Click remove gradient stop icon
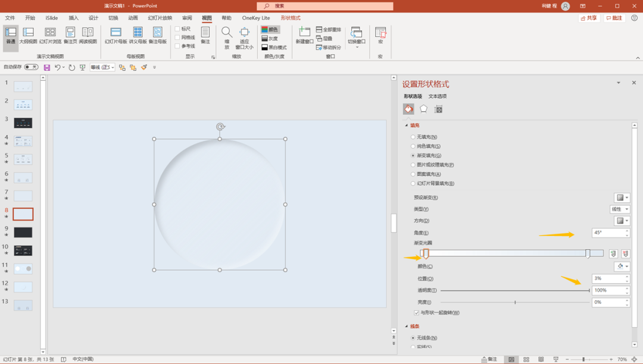The height and width of the screenshot is (364, 643). pos(625,253)
